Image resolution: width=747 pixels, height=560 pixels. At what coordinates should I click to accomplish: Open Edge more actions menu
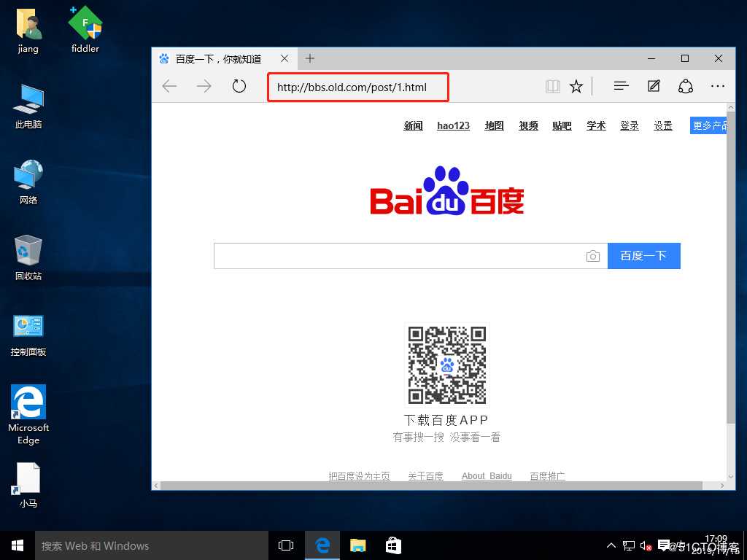point(718,87)
